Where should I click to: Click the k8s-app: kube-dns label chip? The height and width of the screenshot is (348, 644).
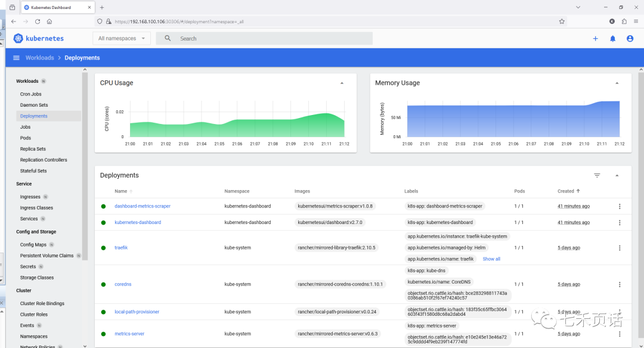[x=426, y=271]
